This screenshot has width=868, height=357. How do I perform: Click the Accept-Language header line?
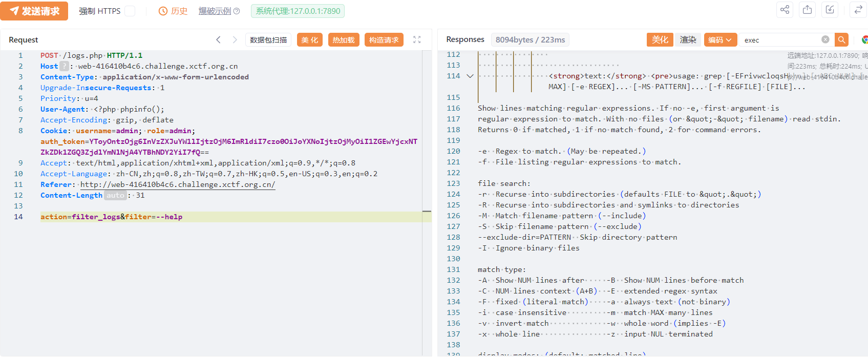coord(209,174)
